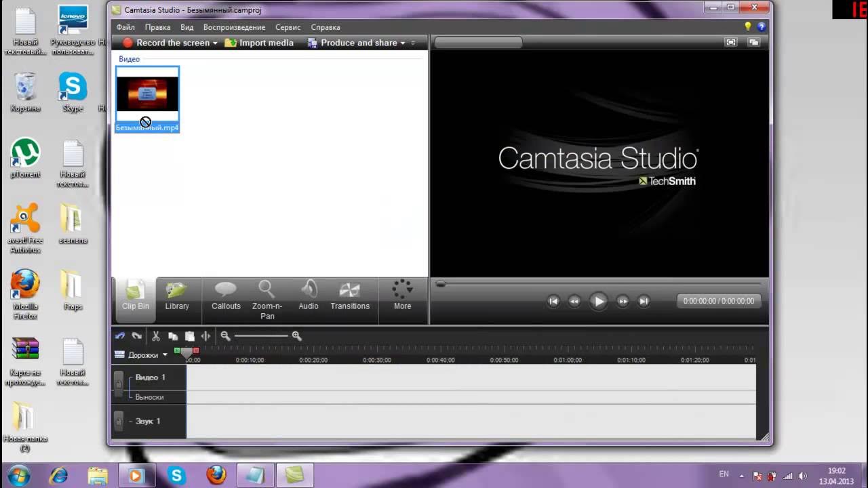Screen dimensions: 868x488
Task: Open the Файл menu
Action: click(x=125, y=27)
